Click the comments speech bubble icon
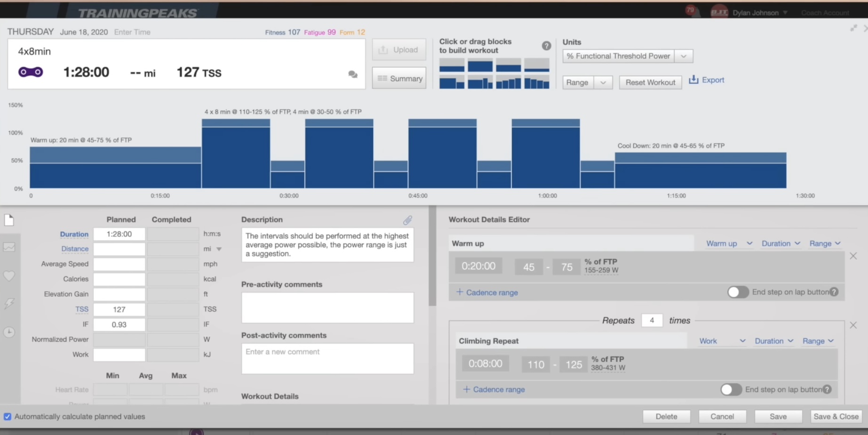This screenshot has width=868, height=435. click(352, 74)
